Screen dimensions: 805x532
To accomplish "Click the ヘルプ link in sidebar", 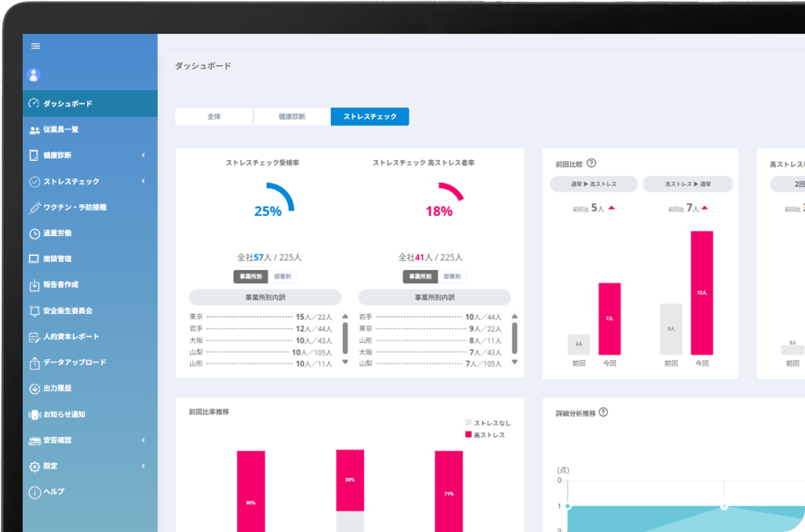I will pos(53,492).
